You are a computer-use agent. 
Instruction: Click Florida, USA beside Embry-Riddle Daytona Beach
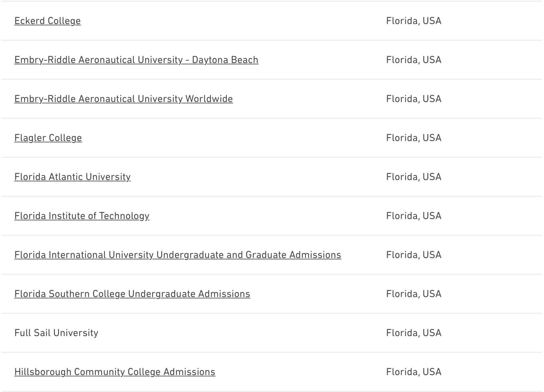point(414,60)
